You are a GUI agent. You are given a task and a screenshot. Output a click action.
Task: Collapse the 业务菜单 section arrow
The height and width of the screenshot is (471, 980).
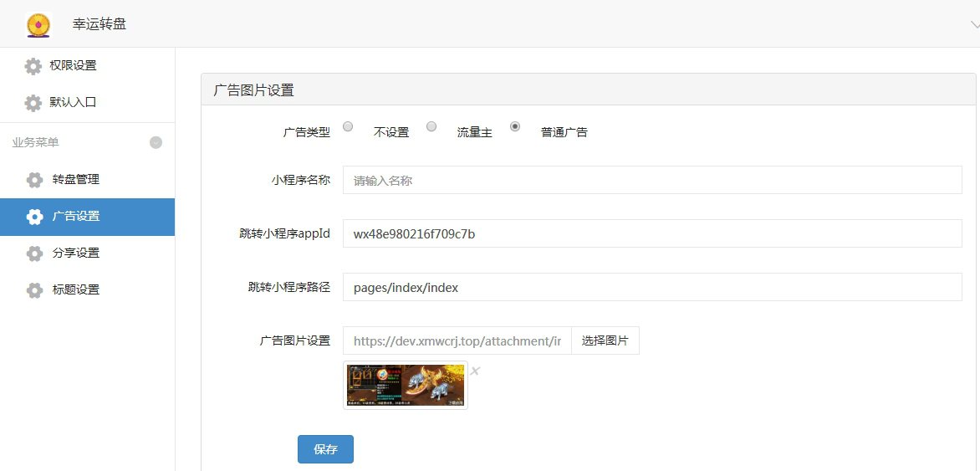click(x=156, y=142)
